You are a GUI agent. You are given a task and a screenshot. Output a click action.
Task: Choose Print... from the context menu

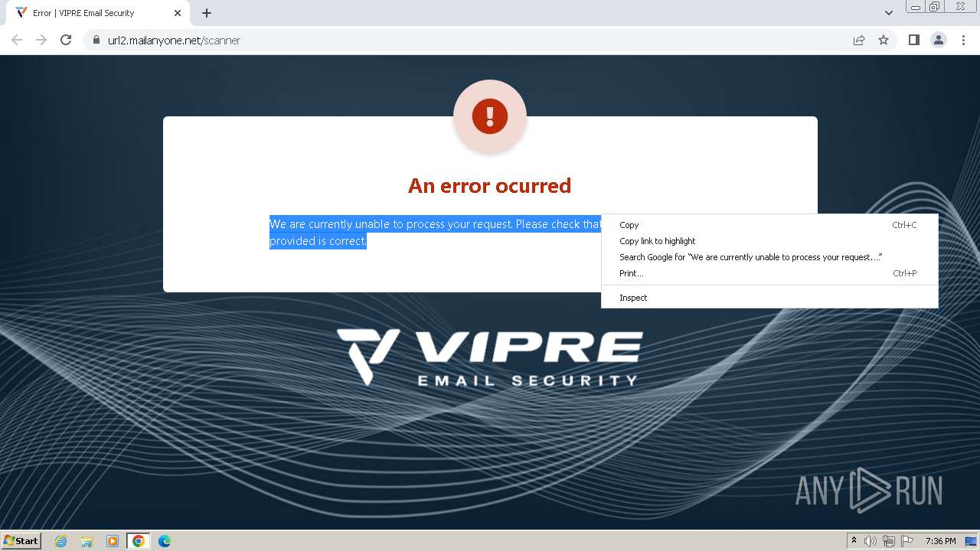click(x=769, y=273)
